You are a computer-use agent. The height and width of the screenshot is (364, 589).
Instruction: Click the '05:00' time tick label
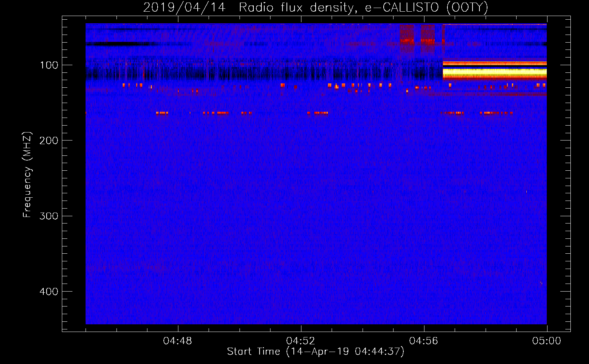coord(547,341)
